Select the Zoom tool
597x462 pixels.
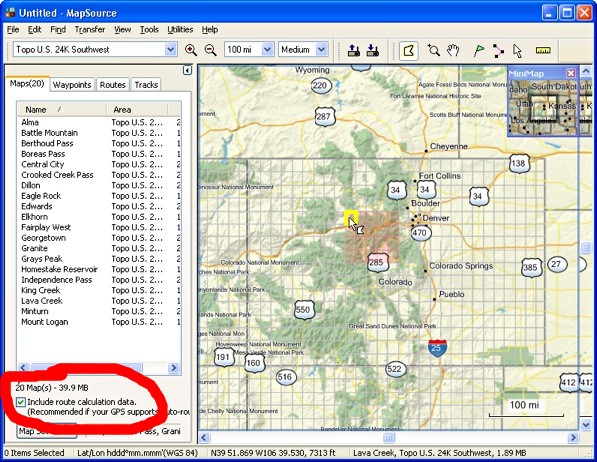pos(433,50)
